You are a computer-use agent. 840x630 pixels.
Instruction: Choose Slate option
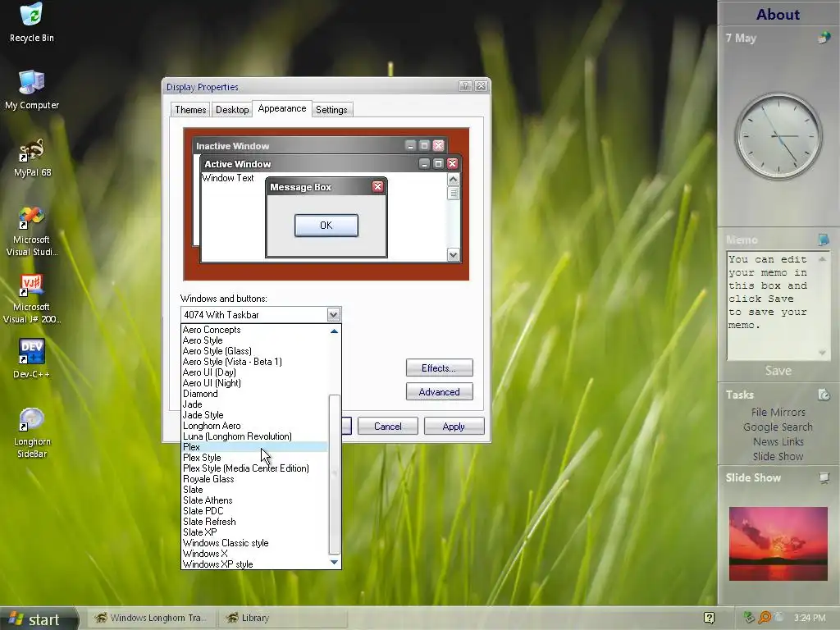pyautogui.click(x=254, y=490)
